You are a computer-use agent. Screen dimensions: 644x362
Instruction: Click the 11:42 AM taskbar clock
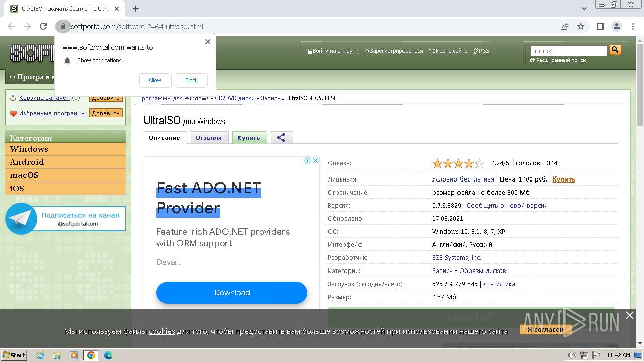(x=618, y=355)
